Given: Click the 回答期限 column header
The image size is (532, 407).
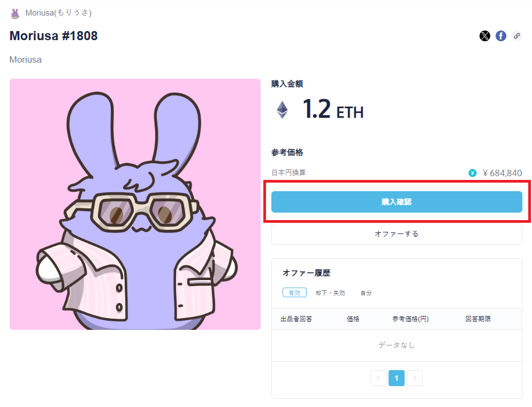Looking at the screenshot, I should (x=478, y=319).
